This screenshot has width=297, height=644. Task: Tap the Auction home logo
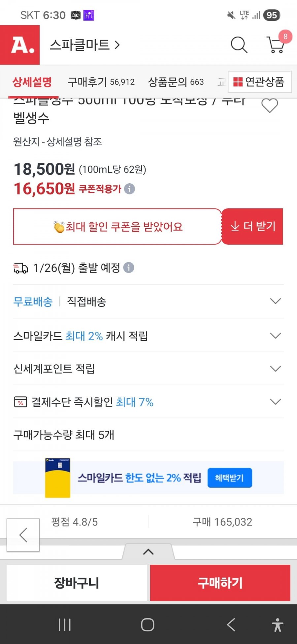tap(20, 45)
